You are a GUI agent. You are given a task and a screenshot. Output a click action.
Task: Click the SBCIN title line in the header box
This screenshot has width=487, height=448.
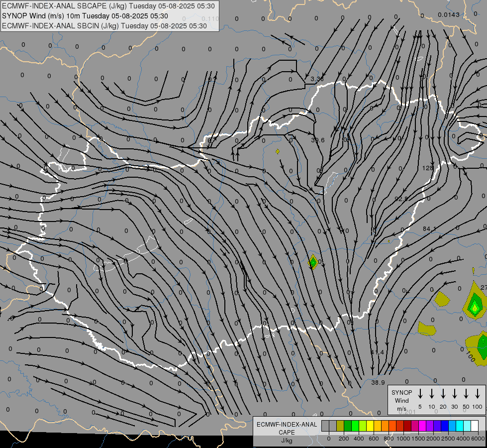104,26
